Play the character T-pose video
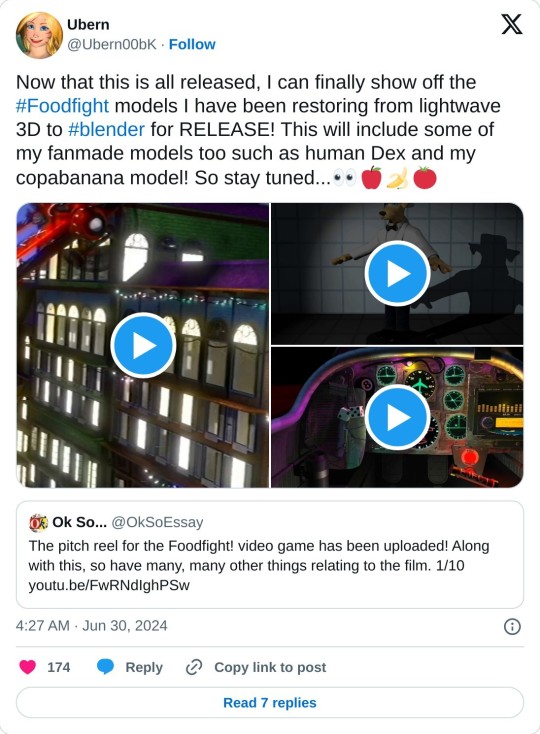 397,274
